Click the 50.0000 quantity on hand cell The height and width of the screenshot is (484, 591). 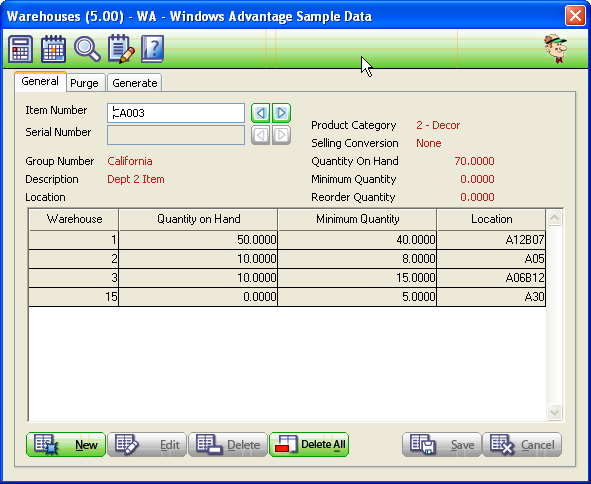coord(198,240)
